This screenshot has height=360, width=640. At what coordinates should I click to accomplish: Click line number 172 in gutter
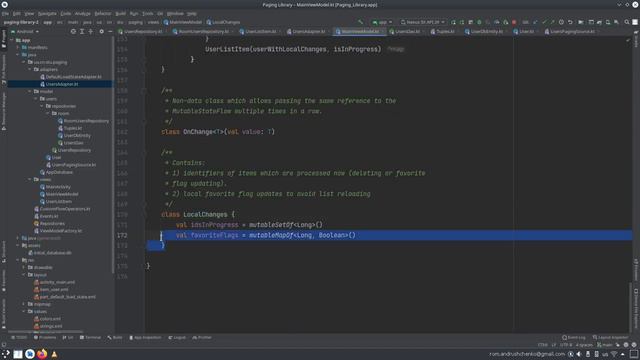tap(122, 235)
